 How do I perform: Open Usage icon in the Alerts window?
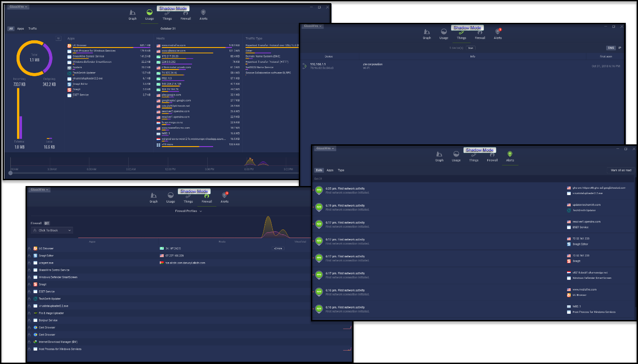[x=456, y=154]
